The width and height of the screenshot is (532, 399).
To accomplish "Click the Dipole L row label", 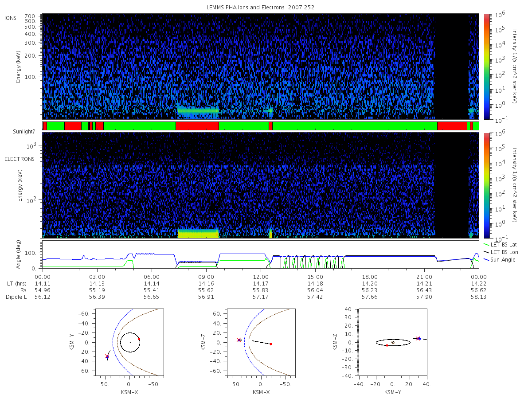I will pyautogui.click(x=16, y=297).
